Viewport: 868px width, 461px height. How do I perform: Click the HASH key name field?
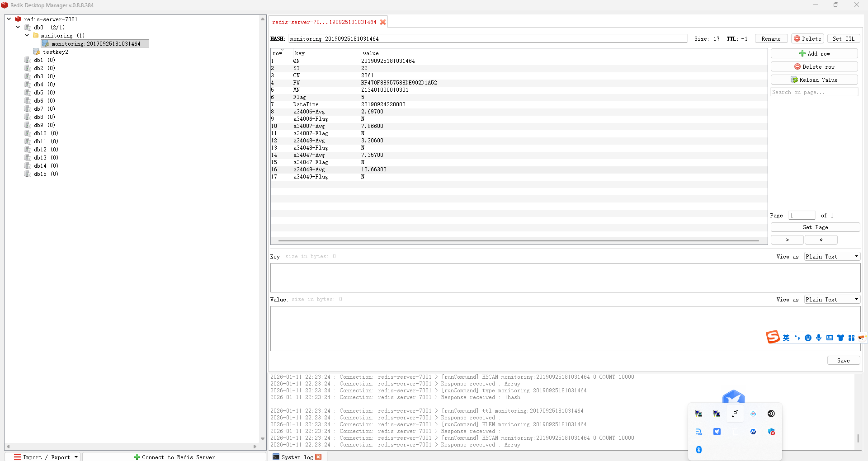(488, 39)
